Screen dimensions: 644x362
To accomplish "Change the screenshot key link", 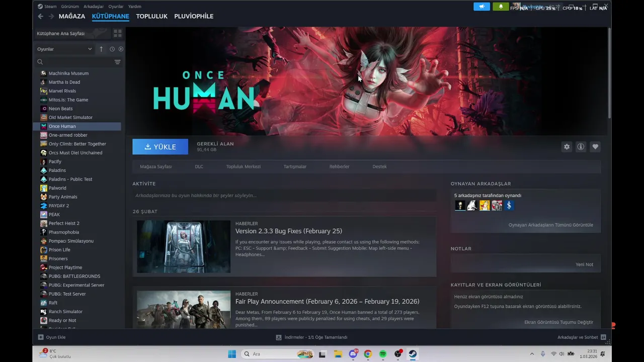I will coord(558,322).
